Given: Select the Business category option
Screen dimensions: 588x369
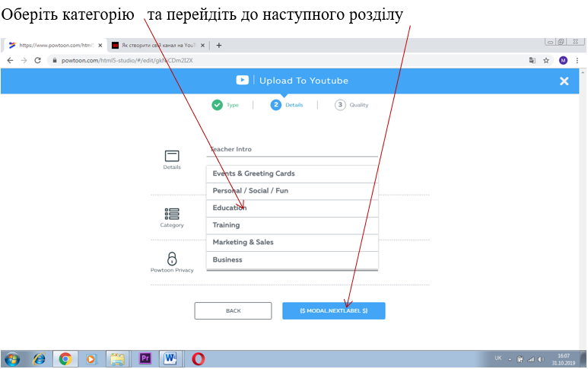Looking at the screenshot, I should point(292,260).
